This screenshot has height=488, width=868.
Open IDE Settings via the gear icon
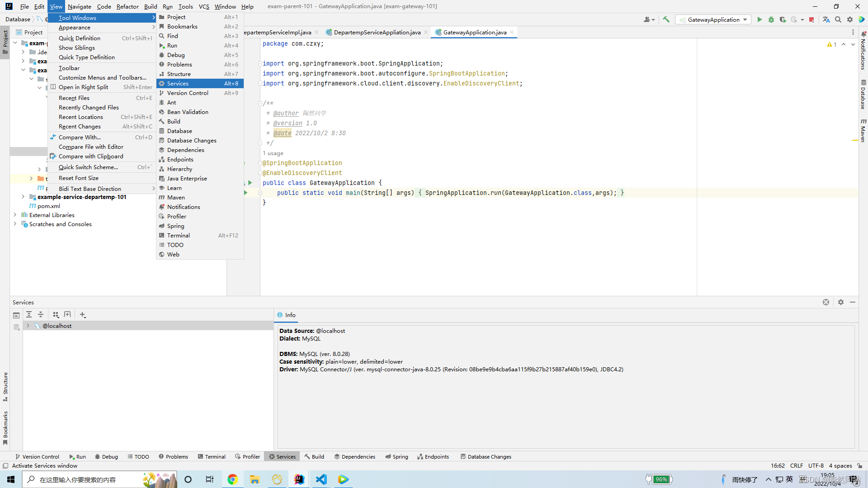click(x=850, y=19)
